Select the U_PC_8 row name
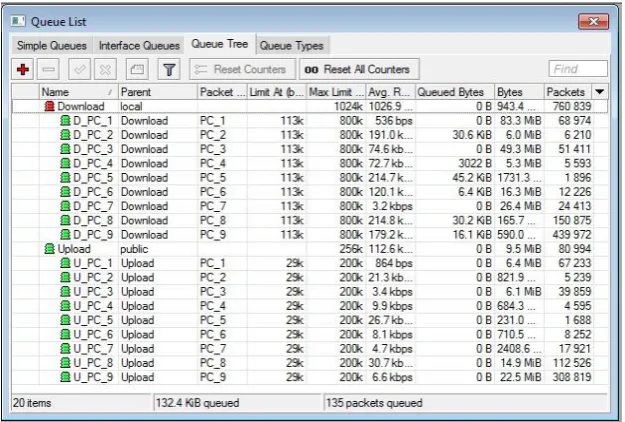 tap(92, 363)
